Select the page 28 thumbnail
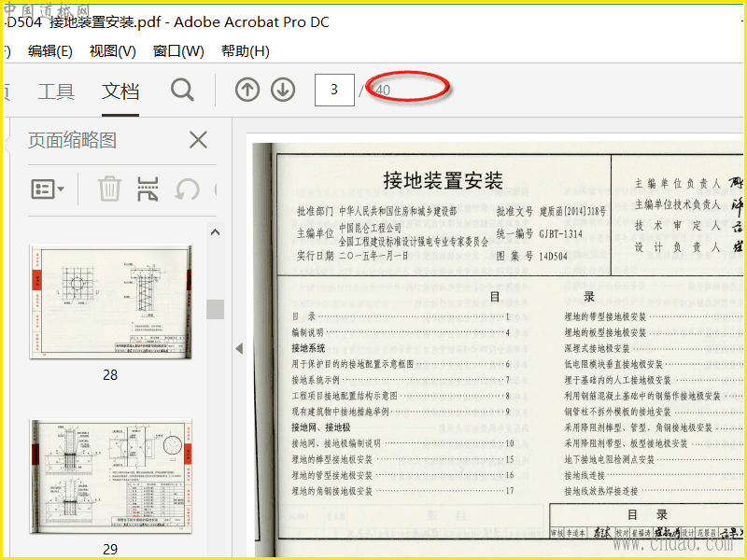 pos(110,301)
